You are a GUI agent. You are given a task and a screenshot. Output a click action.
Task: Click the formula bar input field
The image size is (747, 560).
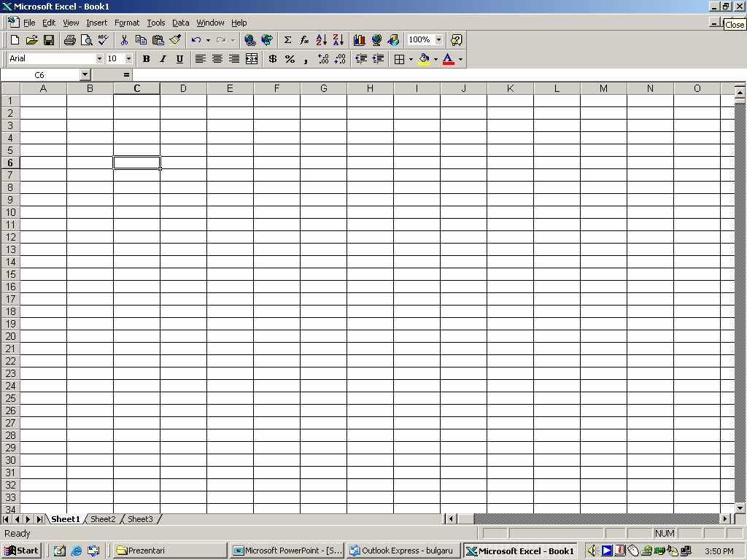[x=439, y=75]
